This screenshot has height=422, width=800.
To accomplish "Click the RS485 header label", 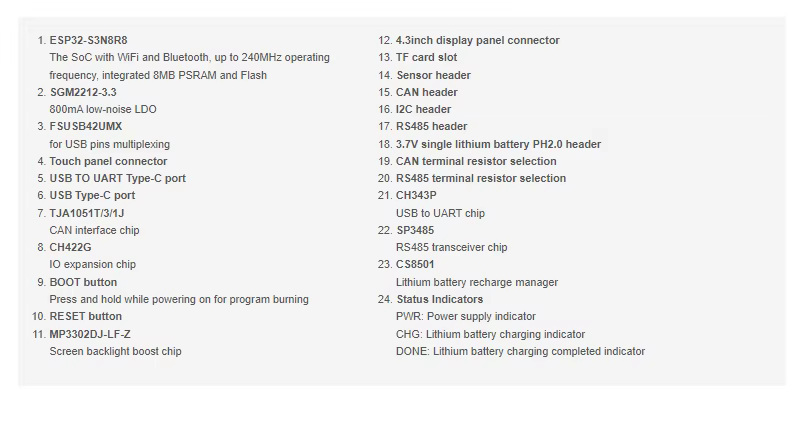I will [431, 126].
